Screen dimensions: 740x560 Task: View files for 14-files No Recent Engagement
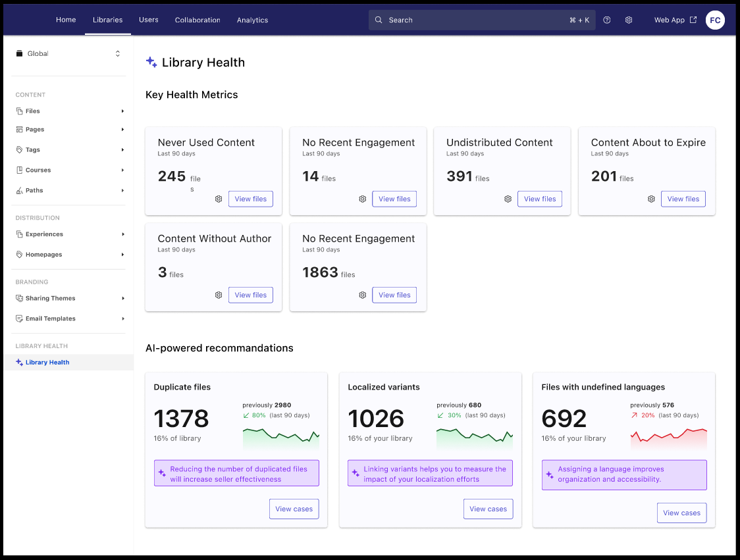coord(394,199)
